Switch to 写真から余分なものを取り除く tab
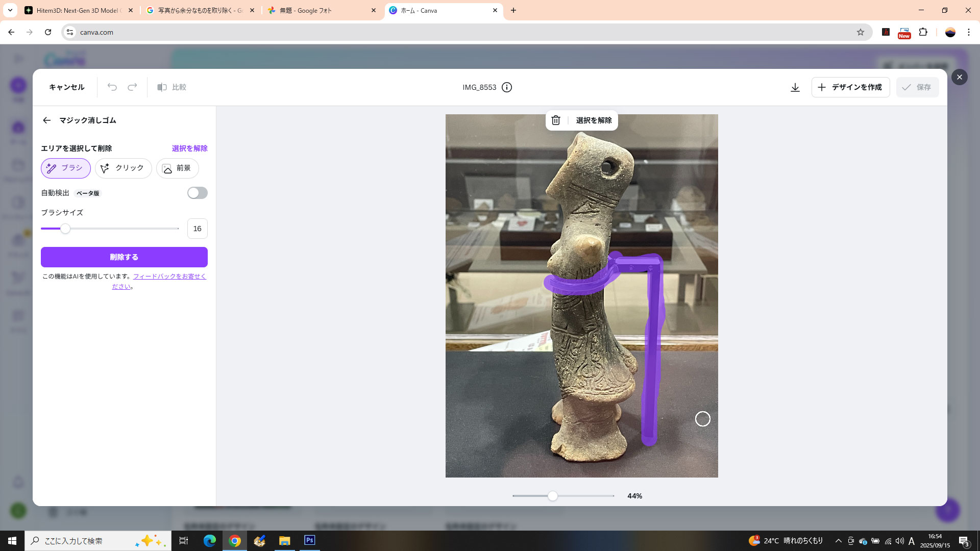The image size is (980, 551). pos(200,10)
